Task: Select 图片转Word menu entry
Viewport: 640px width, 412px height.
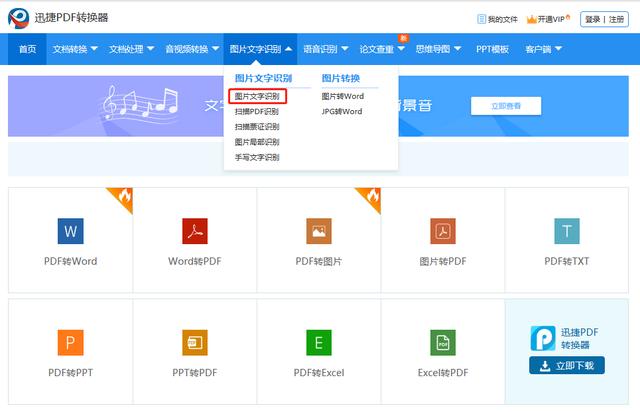Action: (342, 96)
